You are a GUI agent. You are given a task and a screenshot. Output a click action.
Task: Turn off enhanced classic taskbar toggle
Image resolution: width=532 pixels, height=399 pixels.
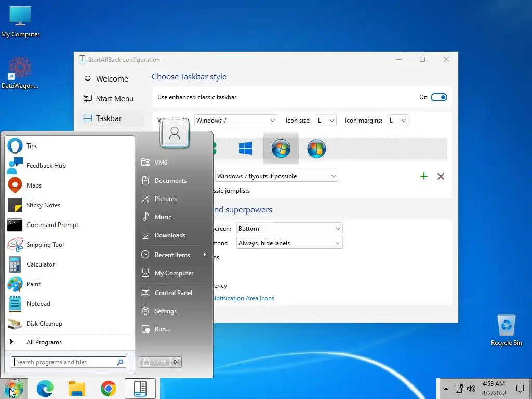click(438, 97)
